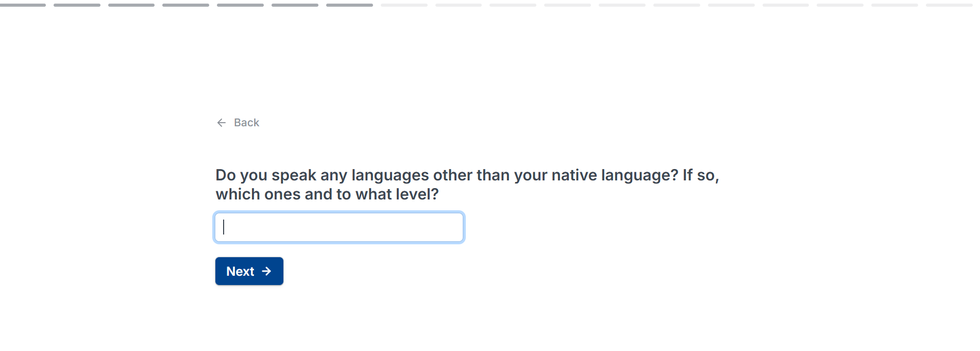
Task: Click the tenth progress bar segment
Action: pyautogui.click(x=513, y=5)
